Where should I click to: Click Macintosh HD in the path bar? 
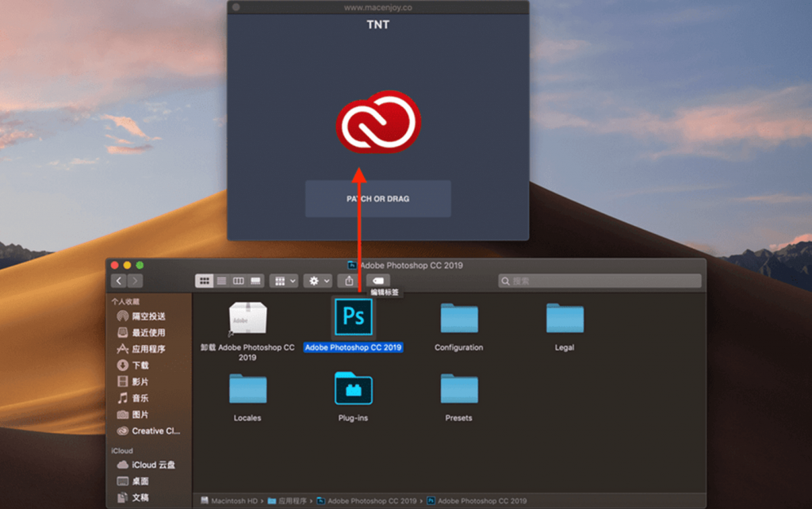pos(229,501)
